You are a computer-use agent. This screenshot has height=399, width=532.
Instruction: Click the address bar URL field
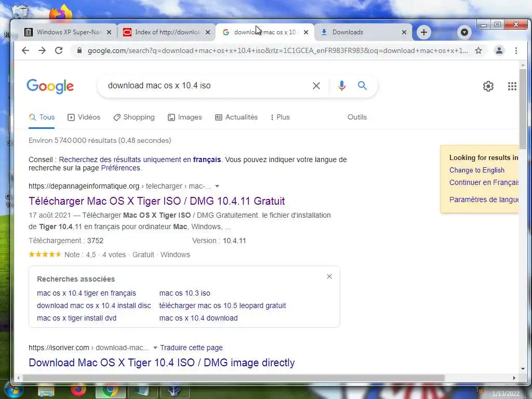point(277,50)
